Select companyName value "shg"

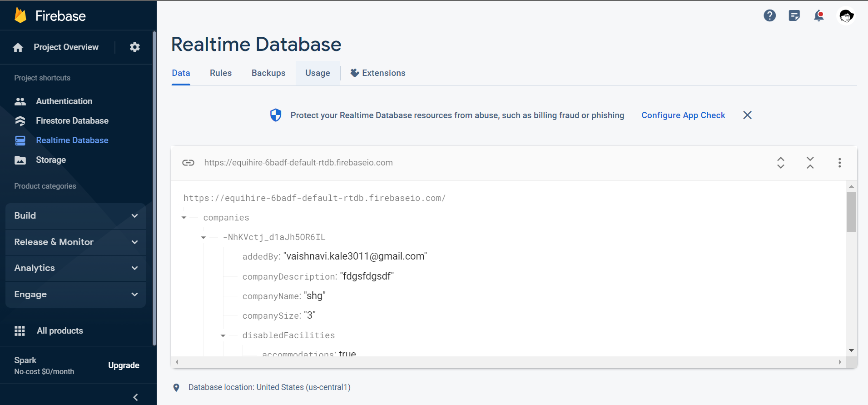(x=315, y=296)
